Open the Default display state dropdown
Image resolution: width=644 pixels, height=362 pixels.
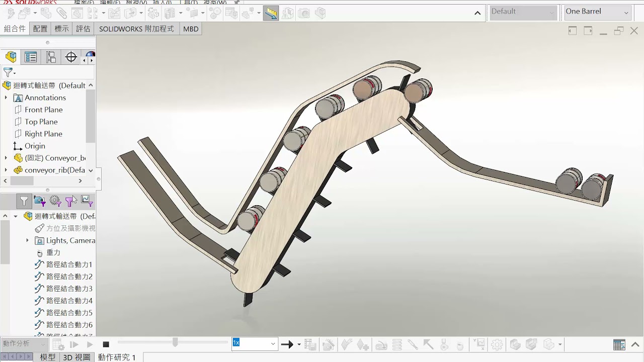click(523, 12)
